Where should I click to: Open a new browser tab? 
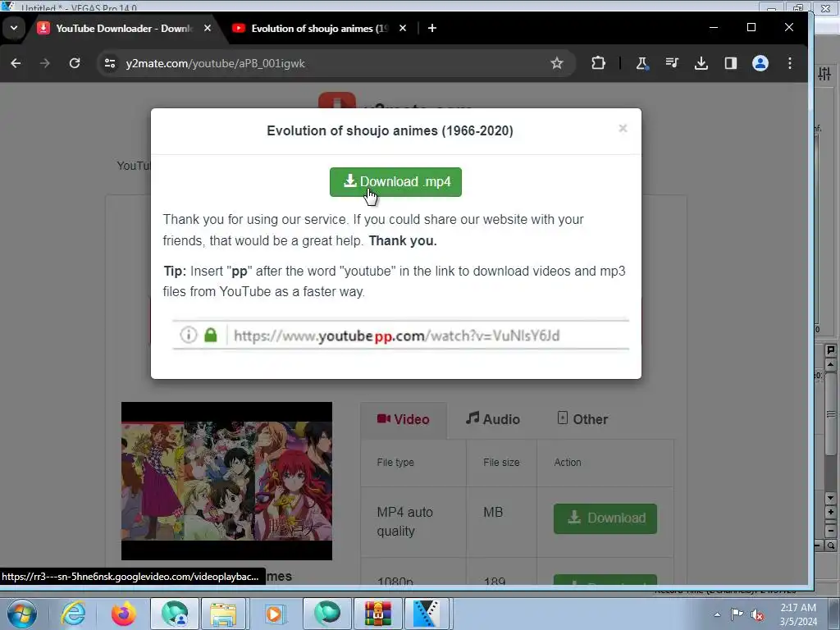click(x=432, y=28)
